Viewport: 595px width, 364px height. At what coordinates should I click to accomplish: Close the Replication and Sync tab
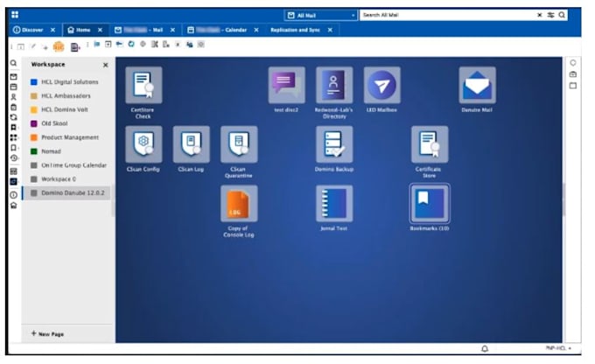point(330,30)
